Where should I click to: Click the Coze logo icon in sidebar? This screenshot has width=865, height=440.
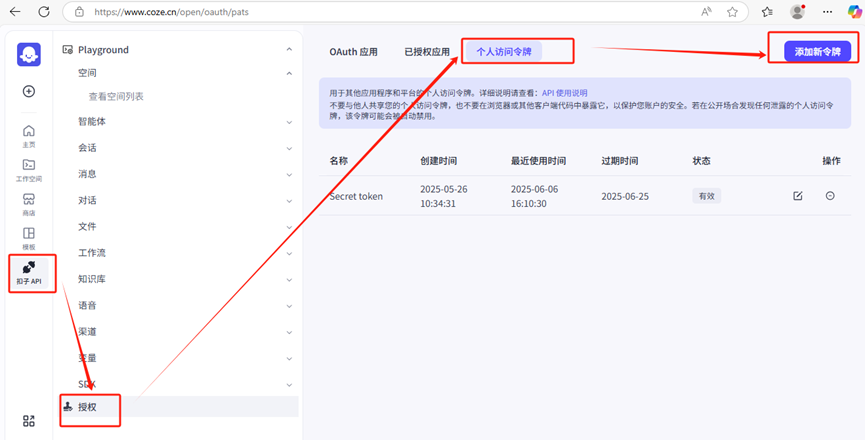click(x=29, y=54)
